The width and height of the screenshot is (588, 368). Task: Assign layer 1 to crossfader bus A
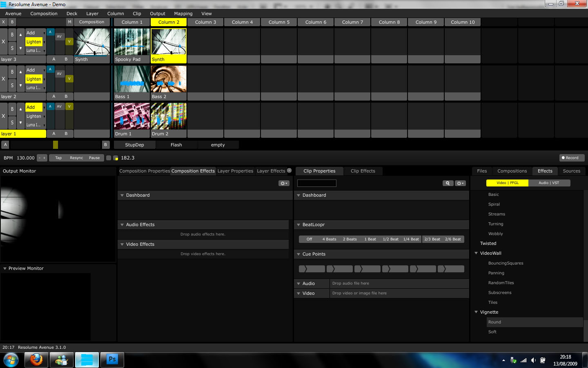pos(54,134)
